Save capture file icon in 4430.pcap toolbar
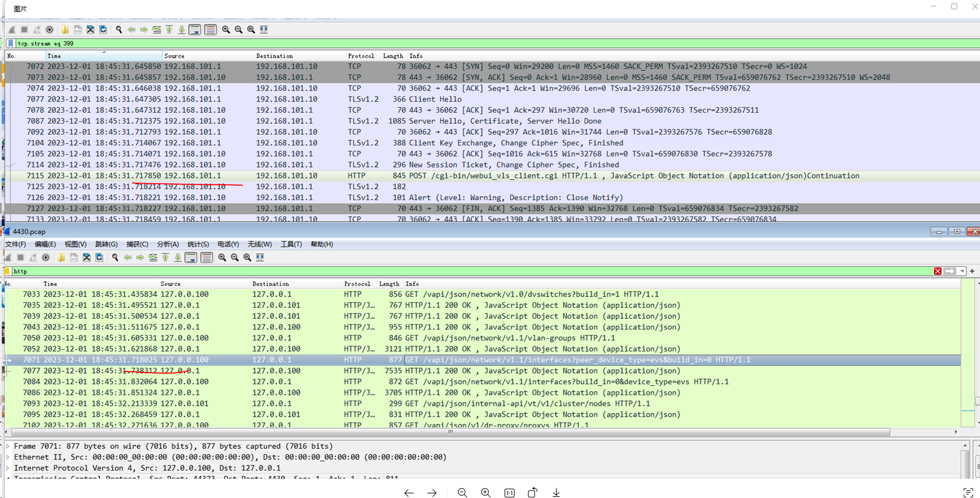The width and height of the screenshot is (980, 498). [x=74, y=257]
